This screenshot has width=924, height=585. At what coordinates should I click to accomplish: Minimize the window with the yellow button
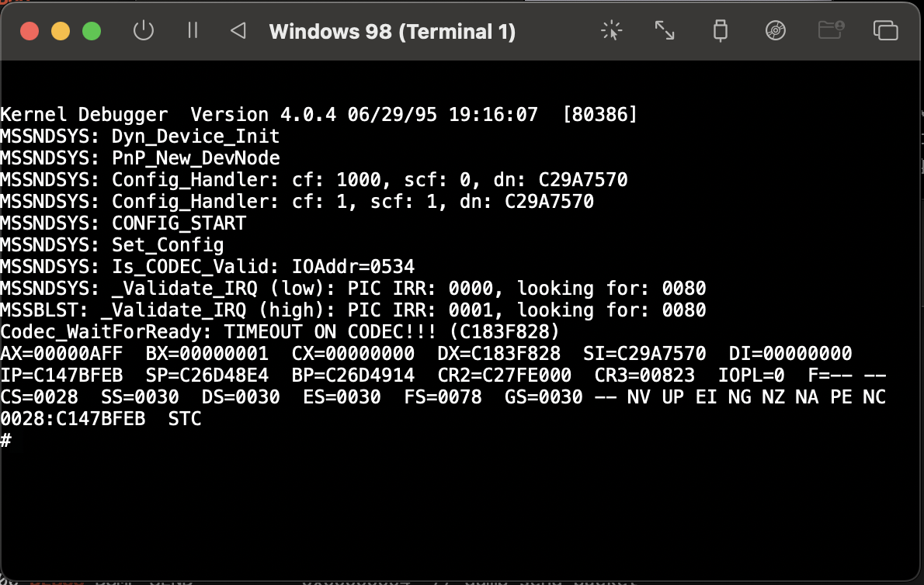(x=61, y=32)
